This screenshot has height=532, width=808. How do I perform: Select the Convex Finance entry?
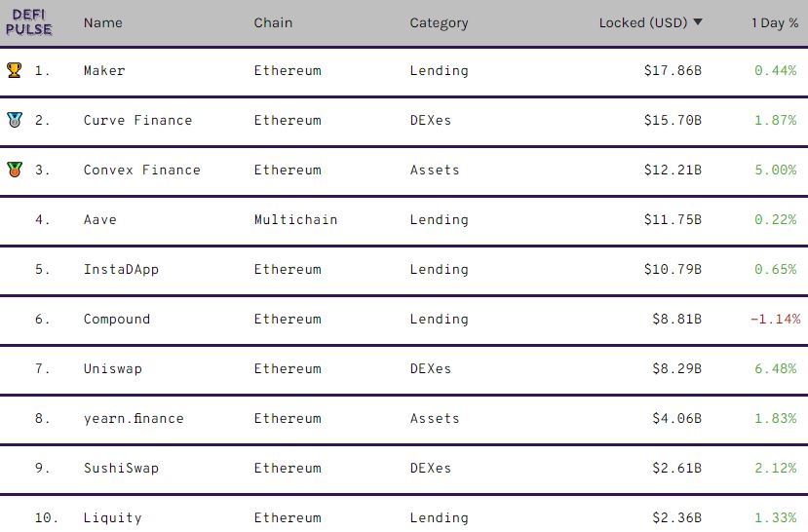pos(141,170)
